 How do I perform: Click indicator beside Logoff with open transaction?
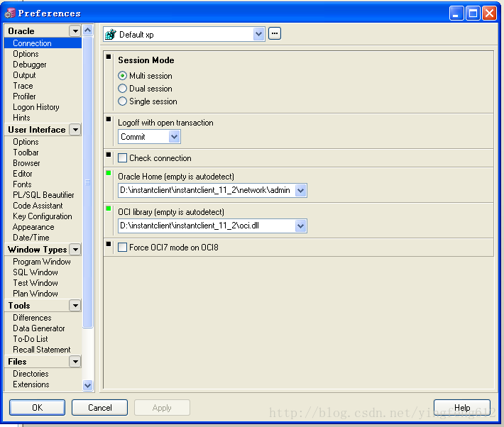[109, 119]
